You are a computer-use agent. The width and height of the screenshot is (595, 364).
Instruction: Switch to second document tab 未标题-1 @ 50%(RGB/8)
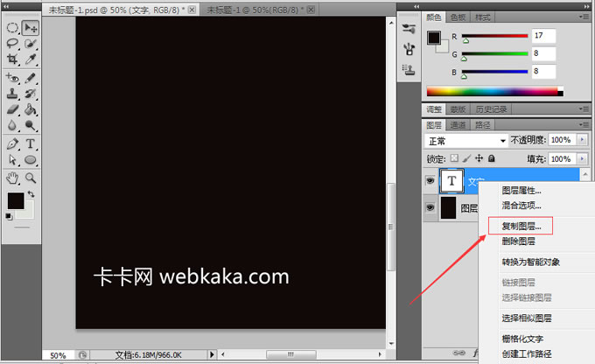click(261, 10)
